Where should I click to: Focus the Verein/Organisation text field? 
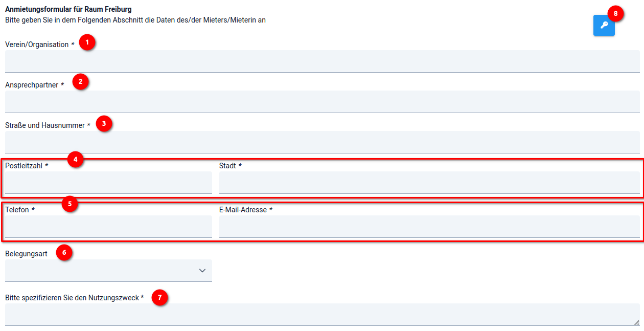pos(322,61)
